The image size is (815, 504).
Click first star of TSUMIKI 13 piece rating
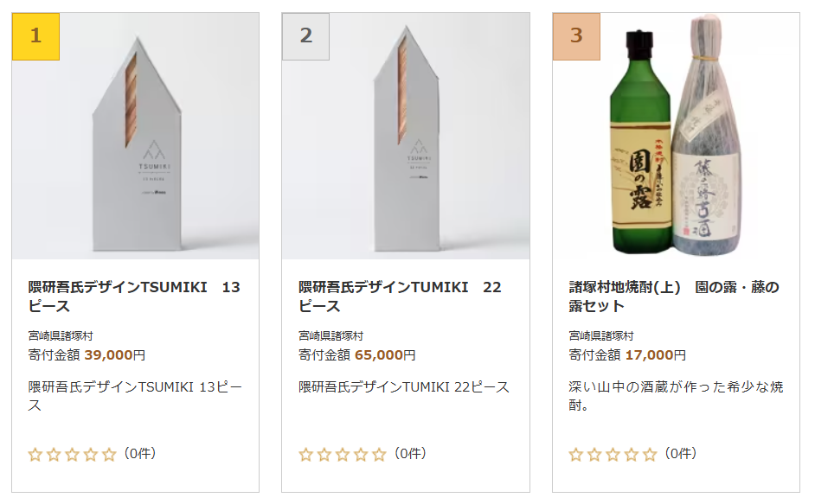pos(35,456)
